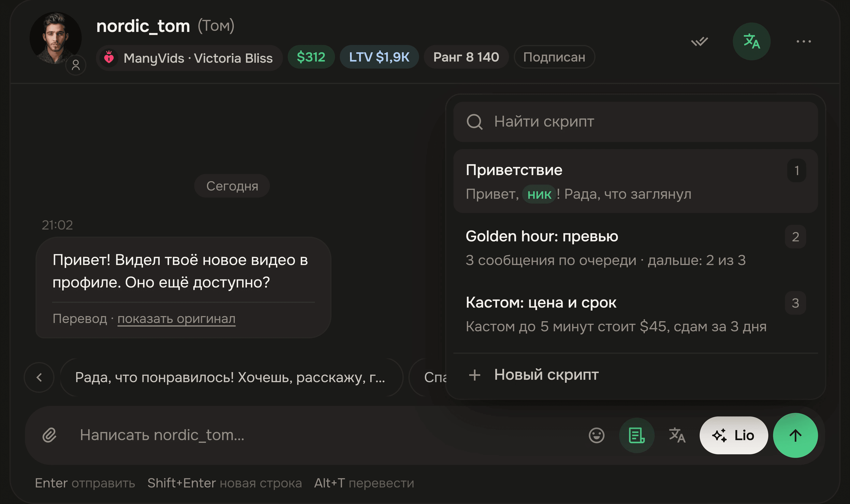Click the Lio AI assistant button
Viewport: 850px width, 504px height.
click(x=733, y=435)
